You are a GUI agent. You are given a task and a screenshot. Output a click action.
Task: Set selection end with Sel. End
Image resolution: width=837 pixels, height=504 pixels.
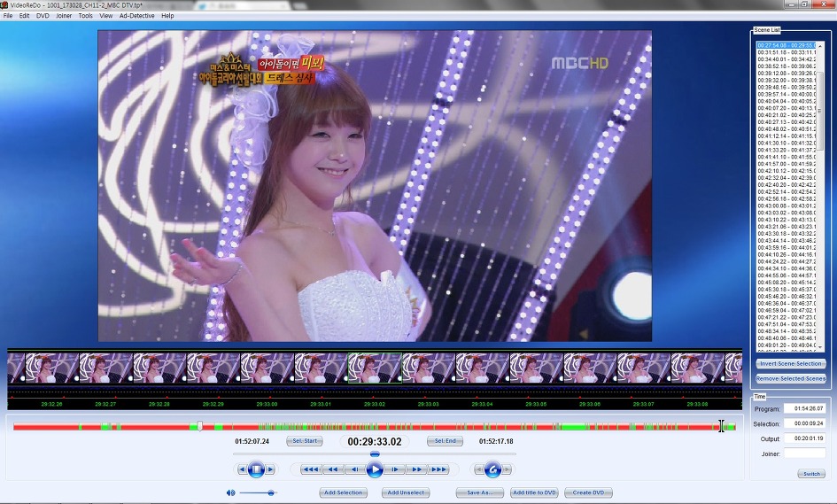tap(446, 441)
